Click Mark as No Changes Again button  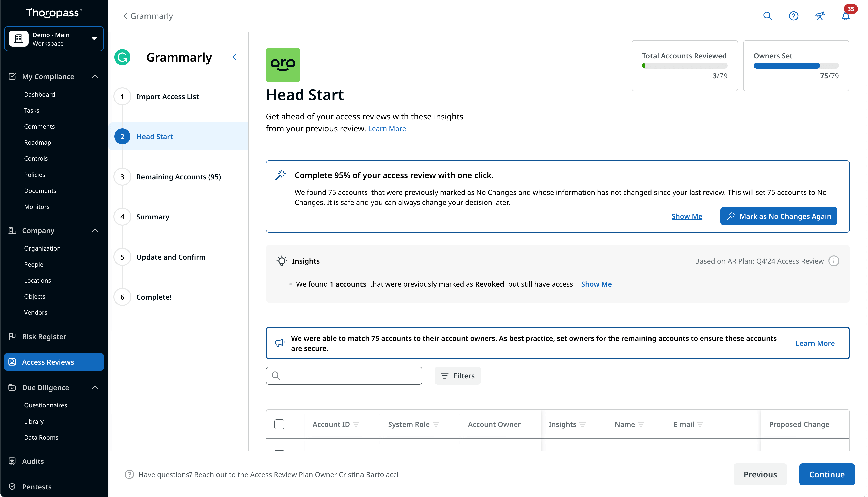pyautogui.click(x=778, y=216)
